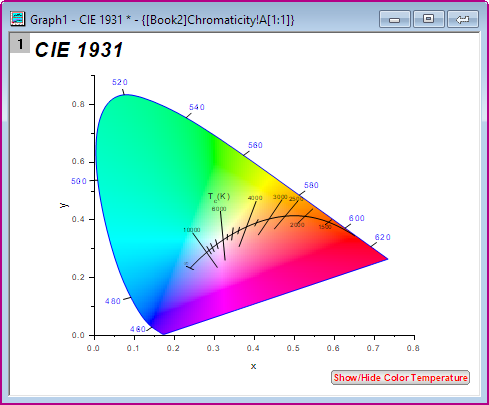Click the 480 wavelength label
The width and height of the screenshot is (489, 405).
click(x=113, y=301)
